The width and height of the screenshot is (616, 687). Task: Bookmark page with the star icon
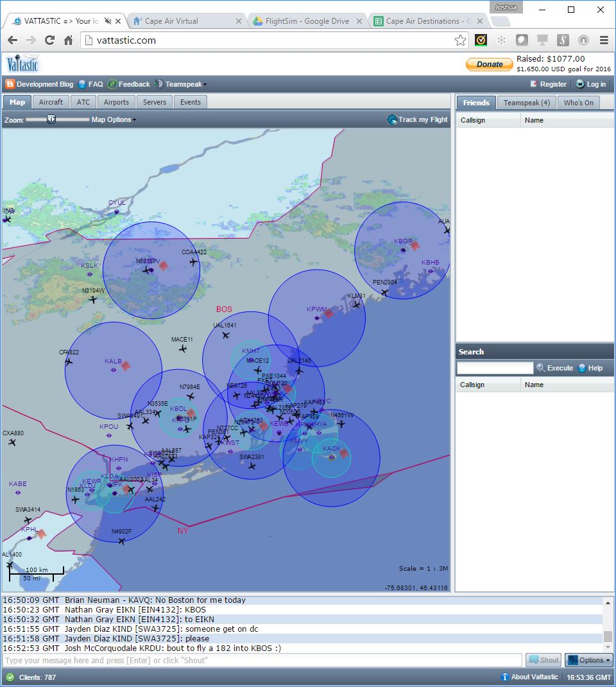pos(460,40)
